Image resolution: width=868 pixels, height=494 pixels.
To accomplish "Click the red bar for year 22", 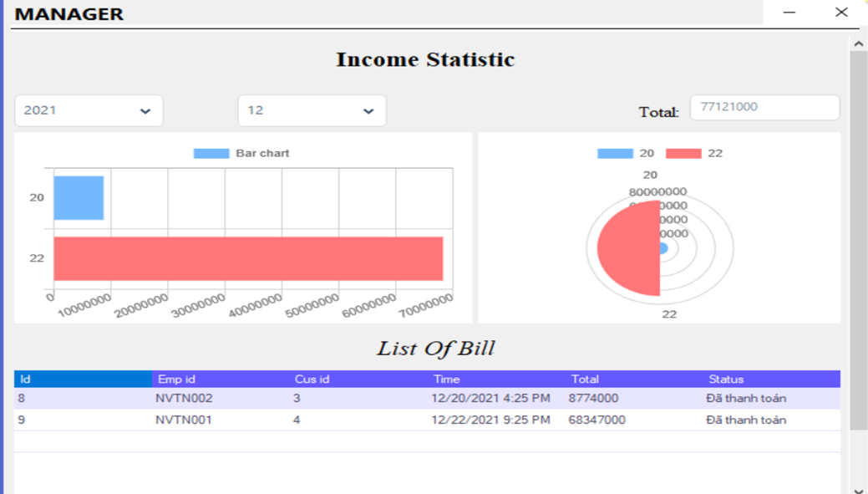I will click(x=251, y=256).
